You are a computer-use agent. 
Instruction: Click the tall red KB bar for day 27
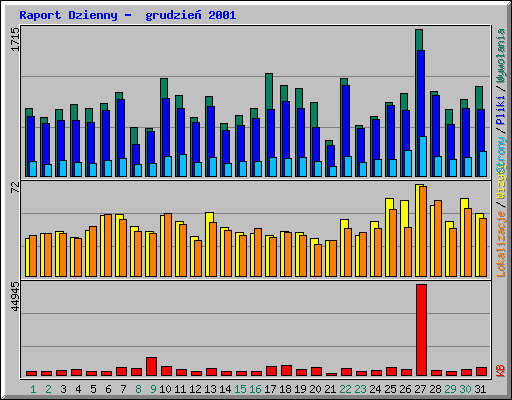pyautogui.click(x=421, y=330)
